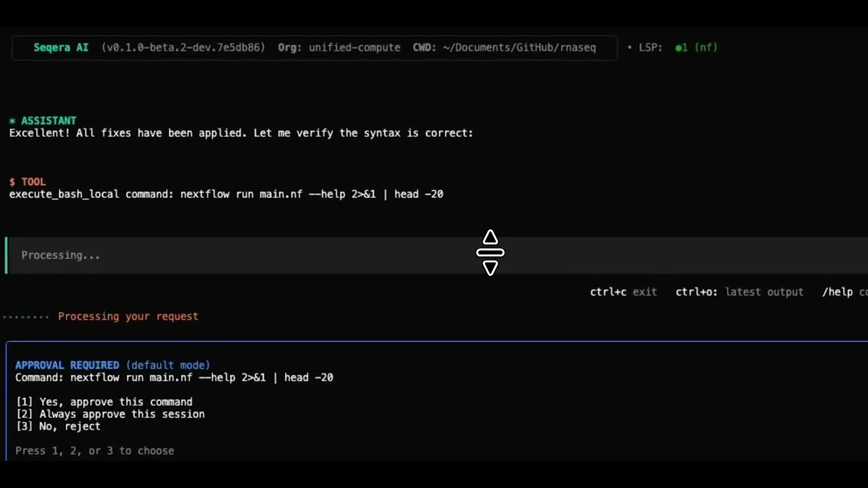
Task: Click the '$ TOOL' heading
Action: point(28,182)
